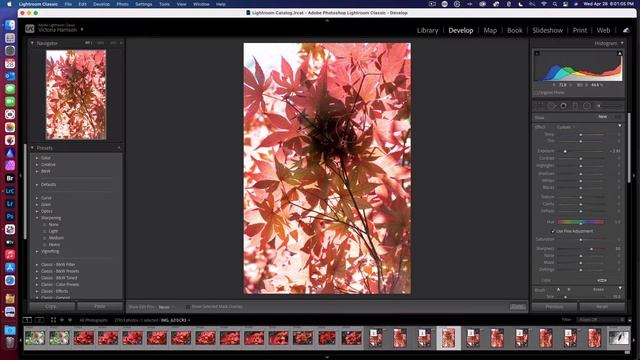Click the Hue color gradient slider
This screenshot has height=360, width=640.
[x=581, y=222]
